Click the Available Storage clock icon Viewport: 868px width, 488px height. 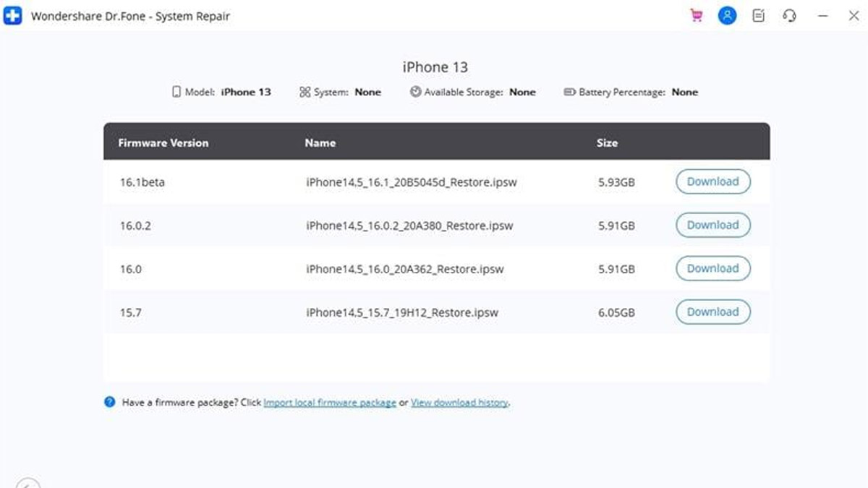coord(414,92)
